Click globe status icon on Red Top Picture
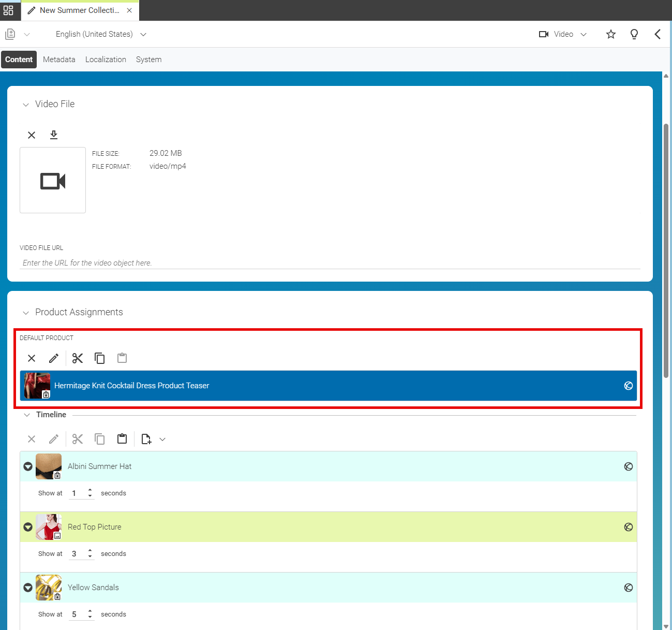Viewport: 672px width, 630px height. click(629, 527)
